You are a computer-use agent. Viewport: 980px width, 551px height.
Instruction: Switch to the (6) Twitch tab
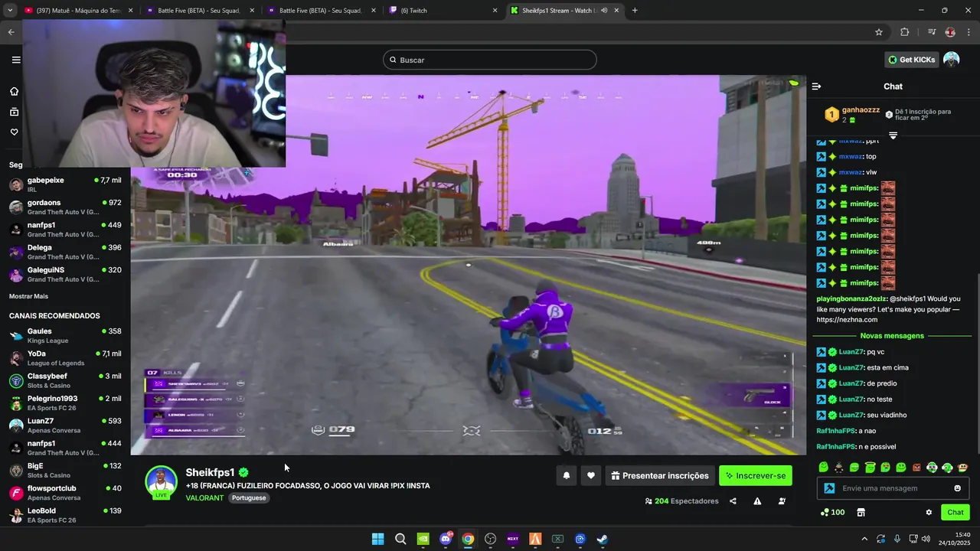(443, 11)
